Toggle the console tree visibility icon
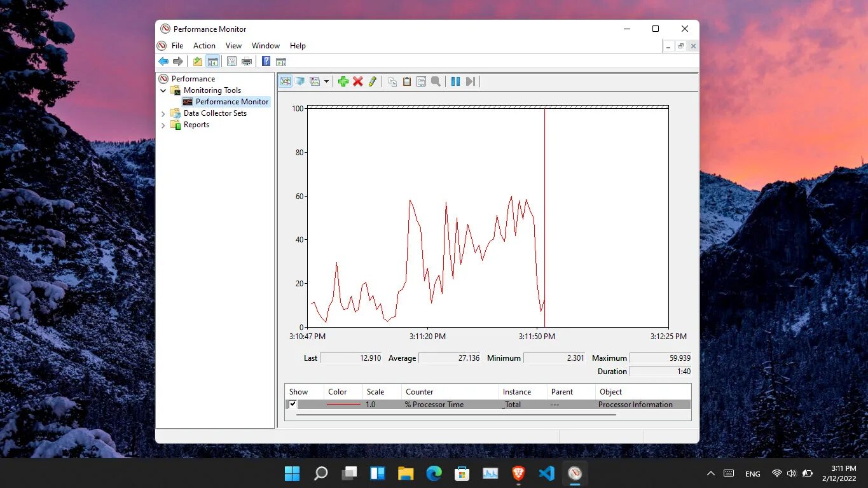Viewport: 868px width, 488px height. point(212,61)
